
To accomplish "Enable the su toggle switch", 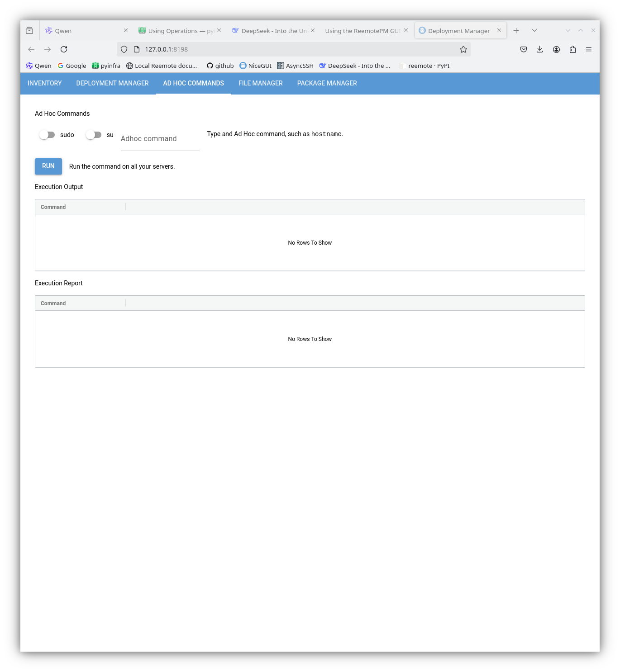I will point(94,135).
